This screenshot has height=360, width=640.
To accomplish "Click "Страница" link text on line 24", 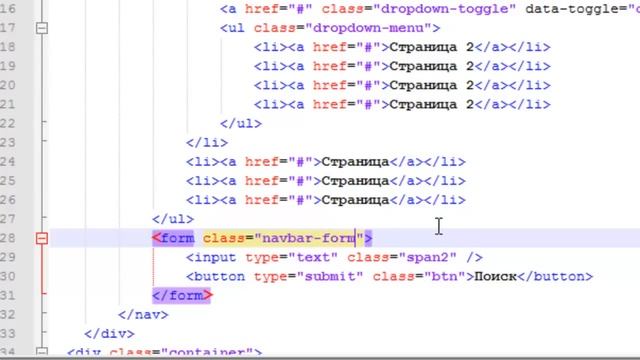I will (x=355, y=162).
